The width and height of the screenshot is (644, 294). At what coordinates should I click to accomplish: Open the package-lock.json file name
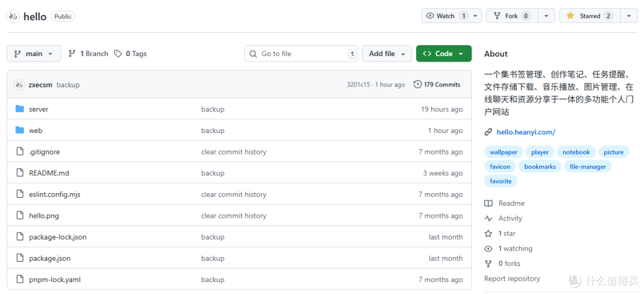pos(57,237)
